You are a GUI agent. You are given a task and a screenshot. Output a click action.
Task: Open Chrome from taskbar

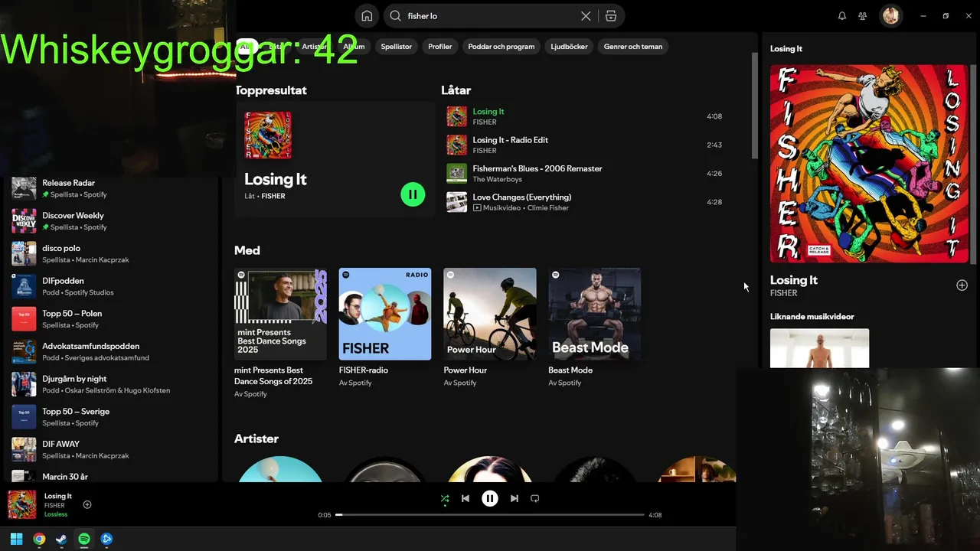click(39, 539)
